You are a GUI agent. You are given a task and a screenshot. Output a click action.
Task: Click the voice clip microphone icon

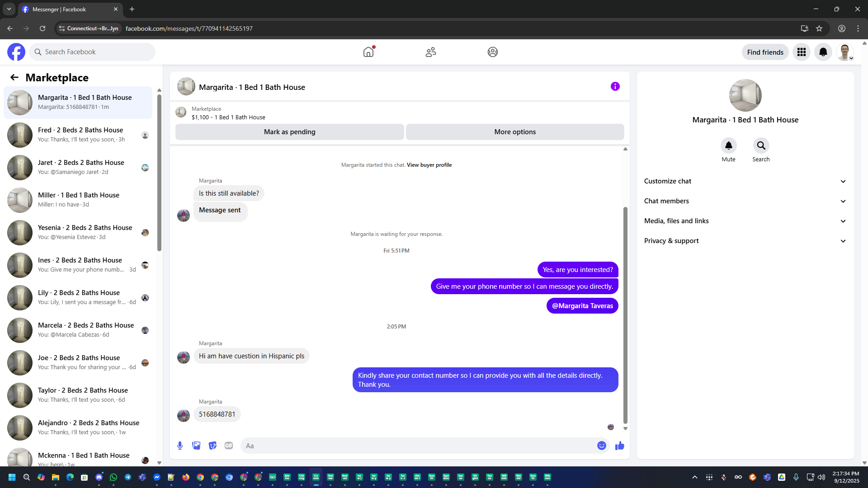pyautogui.click(x=180, y=446)
